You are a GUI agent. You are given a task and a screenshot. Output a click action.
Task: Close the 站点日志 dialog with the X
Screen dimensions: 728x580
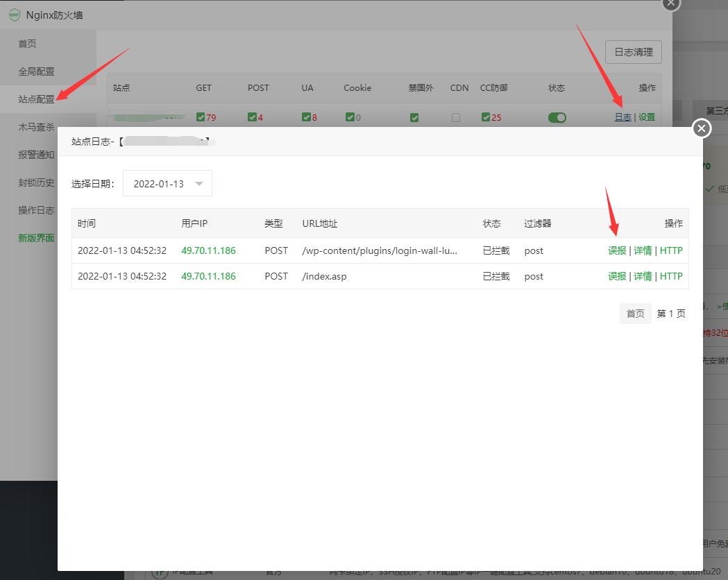pos(702,128)
